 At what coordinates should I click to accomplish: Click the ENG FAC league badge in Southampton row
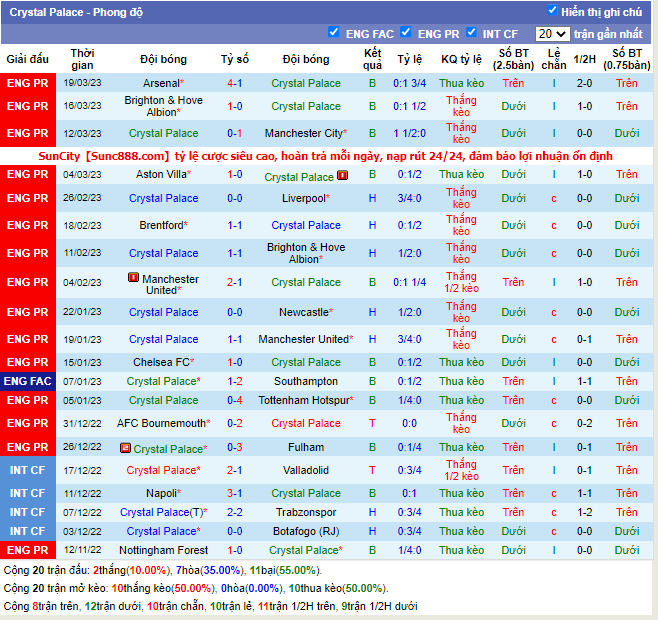[x=27, y=381]
